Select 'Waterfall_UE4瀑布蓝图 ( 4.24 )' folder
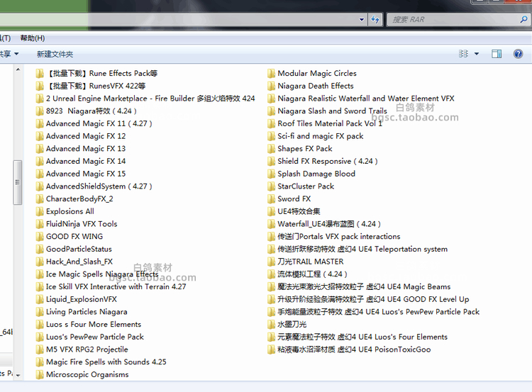This screenshot has height=392, width=532. (x=329, y=224)
